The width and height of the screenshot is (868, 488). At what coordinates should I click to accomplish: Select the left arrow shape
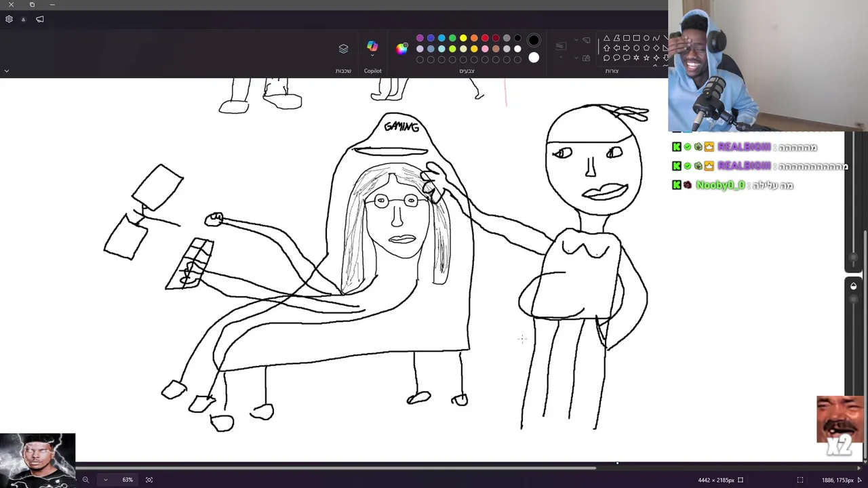616,48
